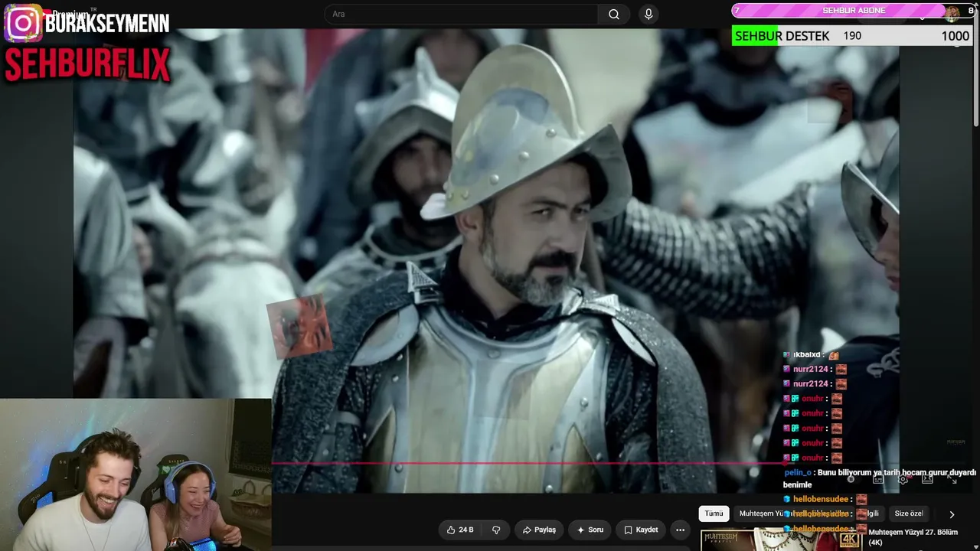Like the video showing 24 B
The width and height of the screenshot is (980, 551).
click(x=460, y=530)
